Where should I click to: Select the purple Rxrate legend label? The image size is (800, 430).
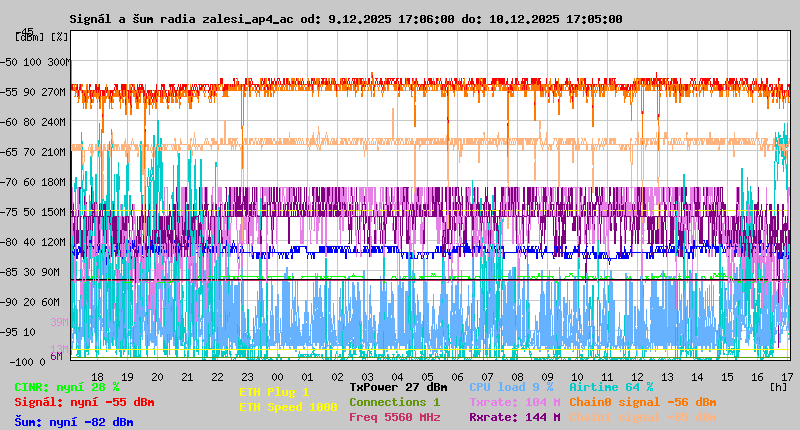coord(514,417)
